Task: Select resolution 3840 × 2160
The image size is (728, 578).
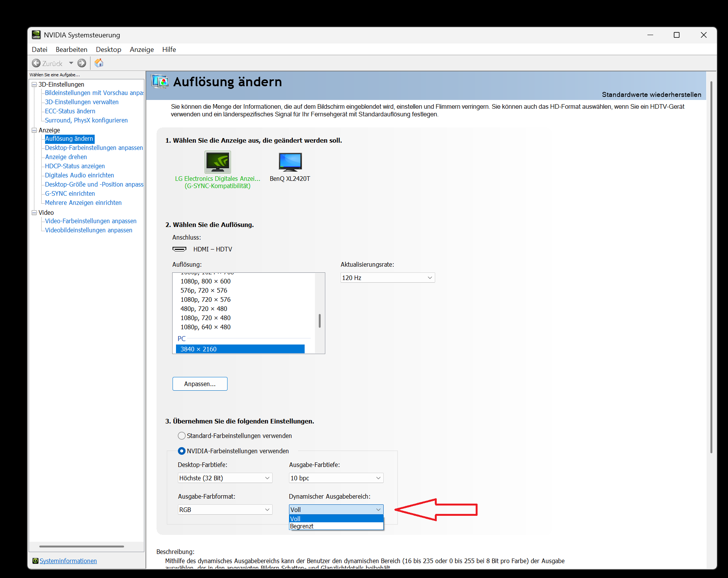Action: [240, 349]
